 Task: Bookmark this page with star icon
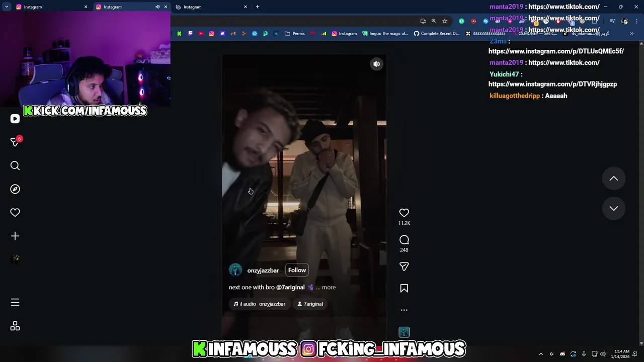point(445,21)
